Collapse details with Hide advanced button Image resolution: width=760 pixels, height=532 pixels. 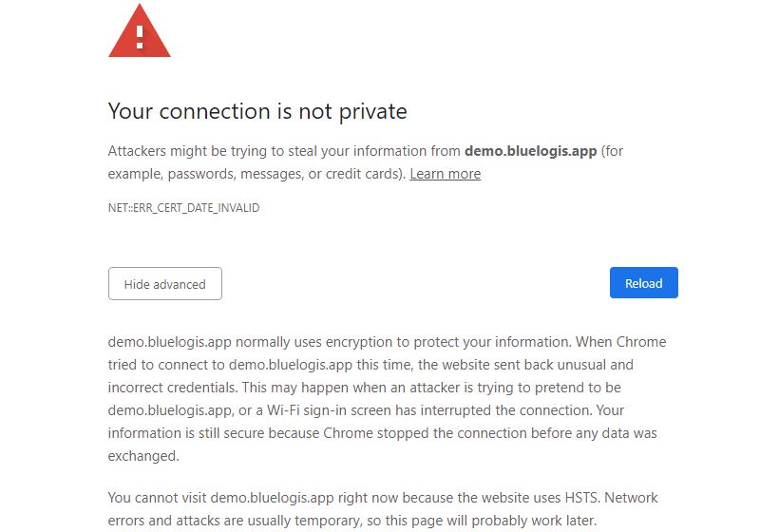point(164,283)
